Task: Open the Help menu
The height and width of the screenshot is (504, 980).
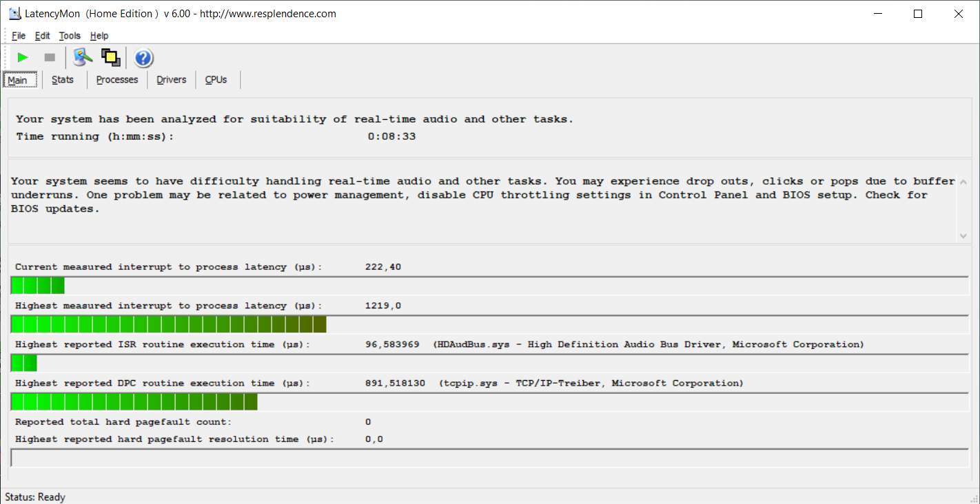Action: [99, 36]
